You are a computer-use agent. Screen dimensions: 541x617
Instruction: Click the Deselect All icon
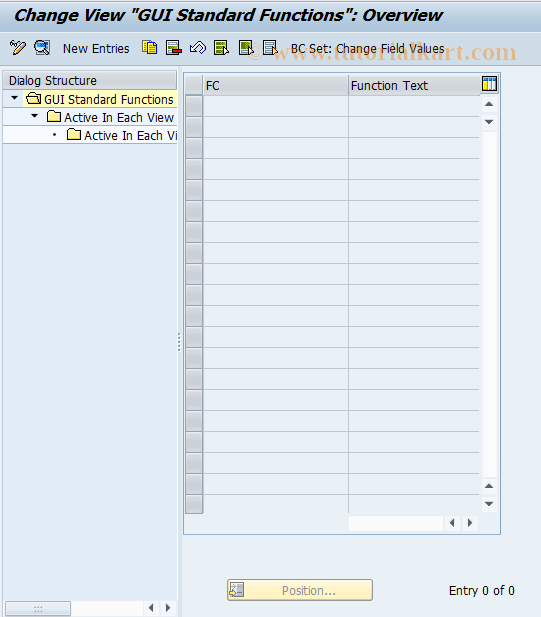tap(270, 48)
